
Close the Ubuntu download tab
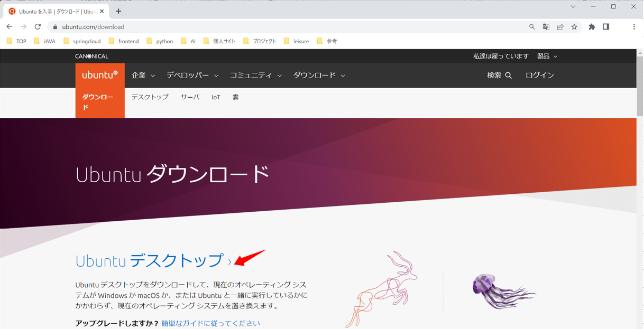[x=102, y=11]
